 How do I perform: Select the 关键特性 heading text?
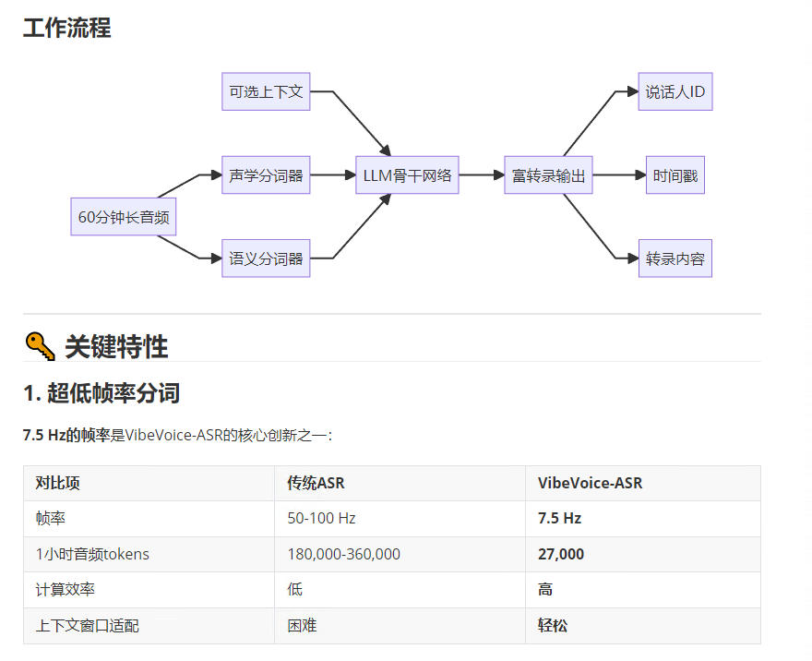click(116, 346)
